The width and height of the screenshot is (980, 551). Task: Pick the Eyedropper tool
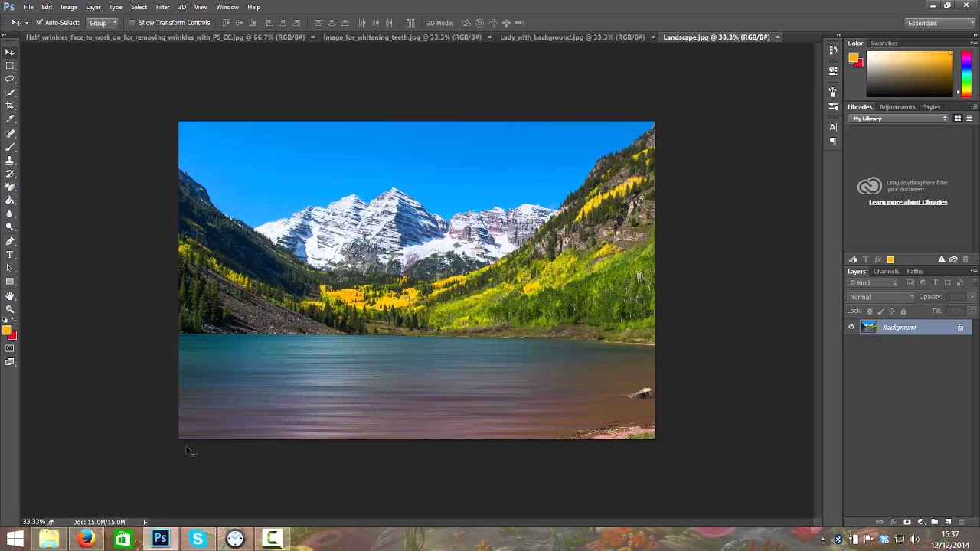tap(10, 119)
